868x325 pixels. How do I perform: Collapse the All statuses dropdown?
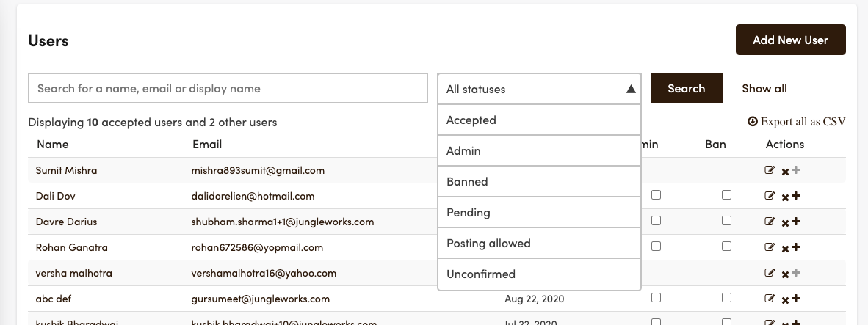(x=539, y=89)
